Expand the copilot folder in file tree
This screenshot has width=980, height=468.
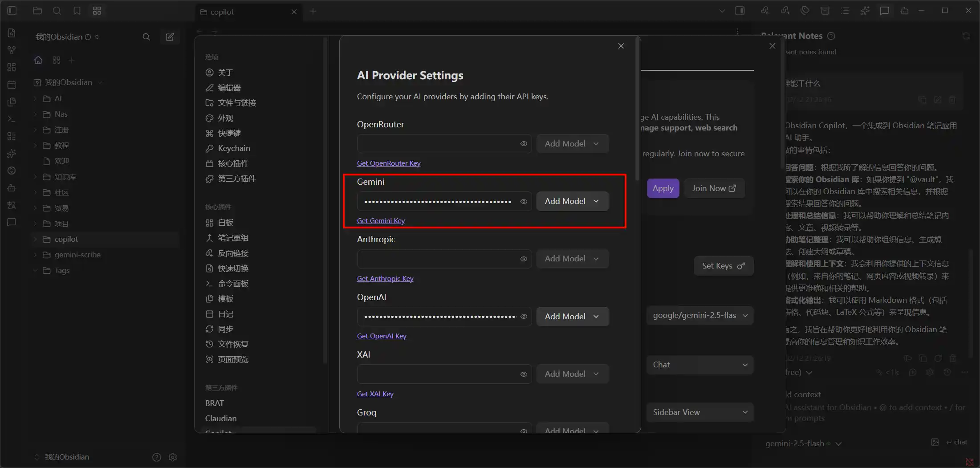click(66, 239)
